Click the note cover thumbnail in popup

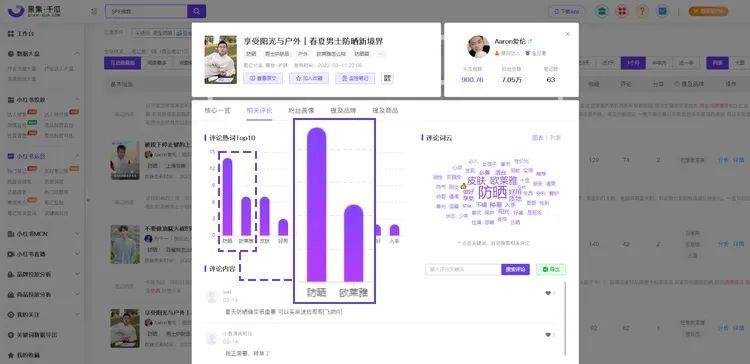click(x=220, y=59)
